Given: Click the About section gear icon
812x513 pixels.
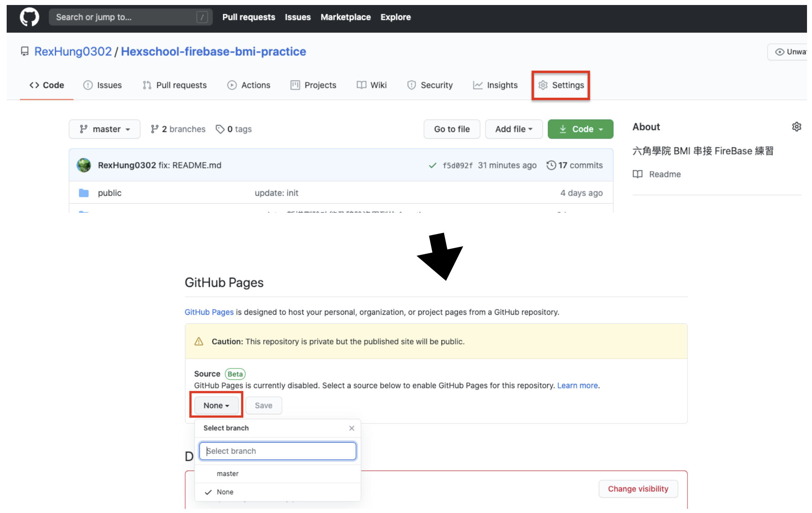Looking at the screenshot, I should [x=797, y=127].
